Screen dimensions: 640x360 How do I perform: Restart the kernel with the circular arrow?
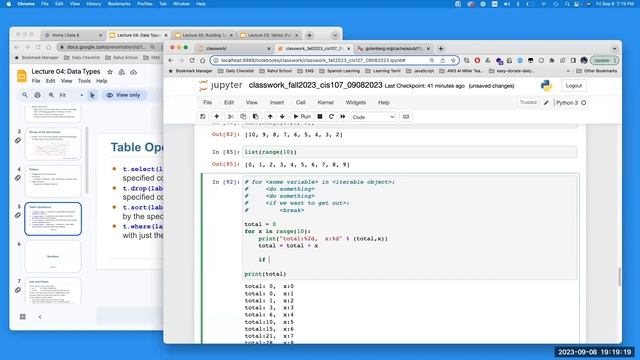click(x=331, y=117)
